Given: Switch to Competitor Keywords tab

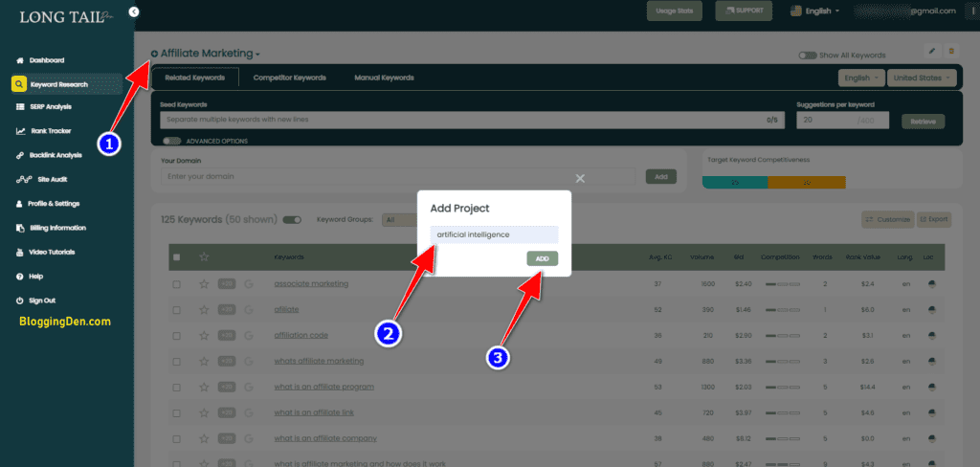Looking at the screenshot, I should [289, 78].
